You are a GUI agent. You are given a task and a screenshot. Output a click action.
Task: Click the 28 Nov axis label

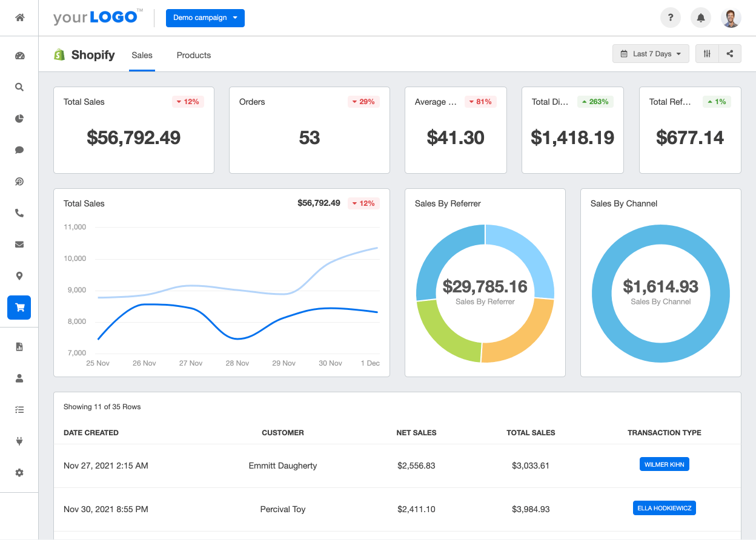(x=237, y=363)
